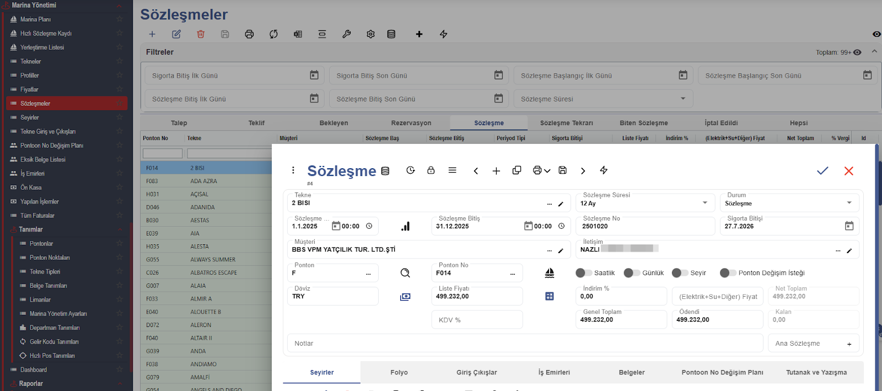The image size is (882, 391).
Task: Click plus in Ana Sözleşme field
Action: click(x=849, y=344)
